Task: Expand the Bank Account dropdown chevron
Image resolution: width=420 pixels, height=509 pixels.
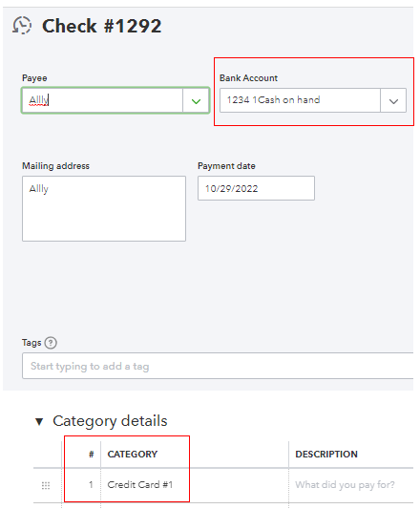Action: [x=393, y=101]
